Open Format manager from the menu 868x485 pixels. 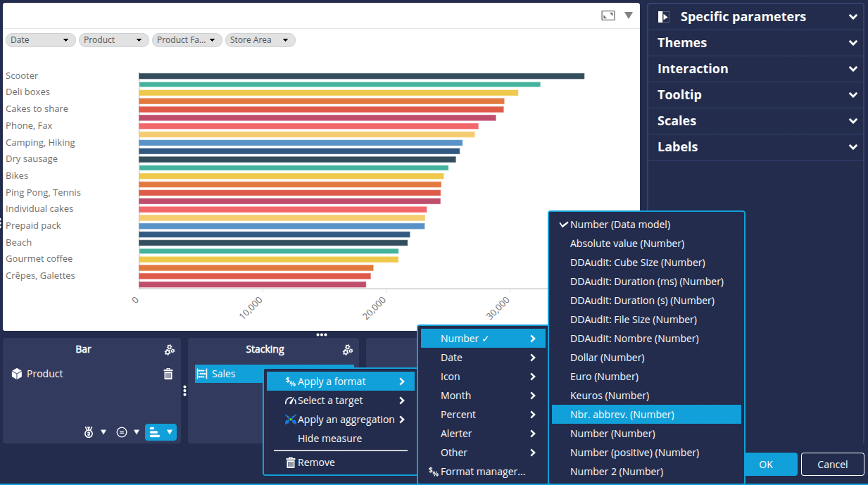pos(482,472)
